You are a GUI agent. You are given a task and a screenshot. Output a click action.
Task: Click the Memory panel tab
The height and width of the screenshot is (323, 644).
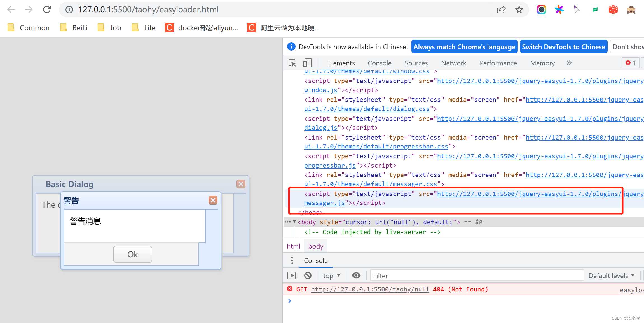543,63
